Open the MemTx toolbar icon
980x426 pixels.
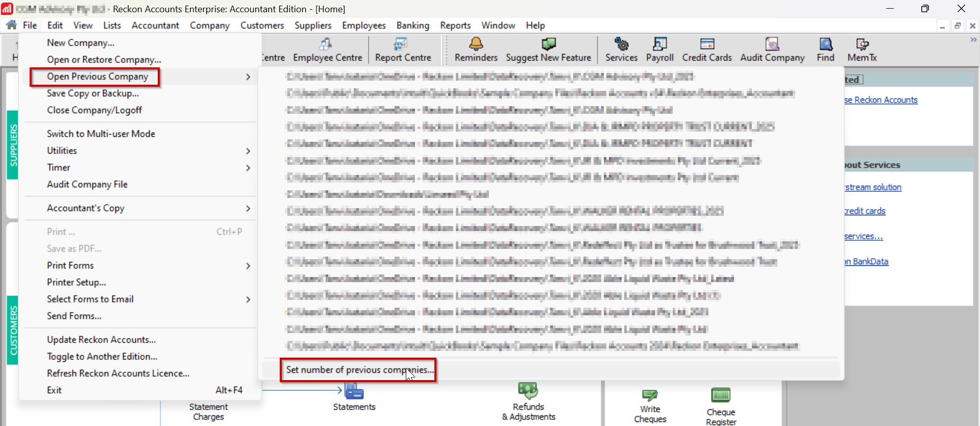[862, 50]
